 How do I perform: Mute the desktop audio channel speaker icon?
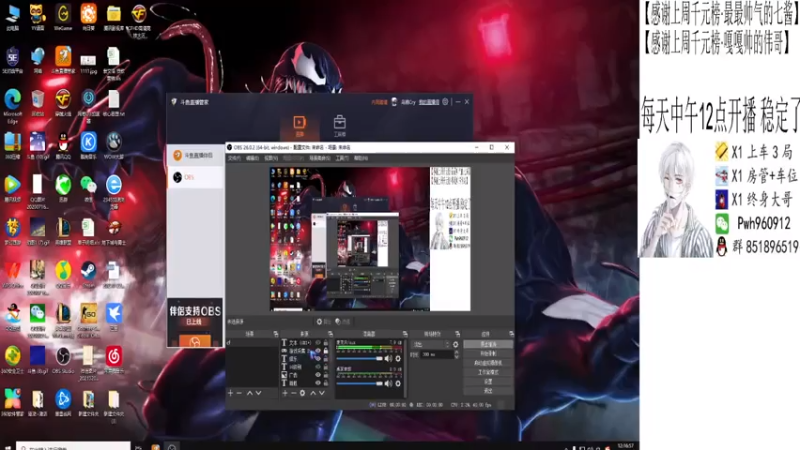[388, 384]
